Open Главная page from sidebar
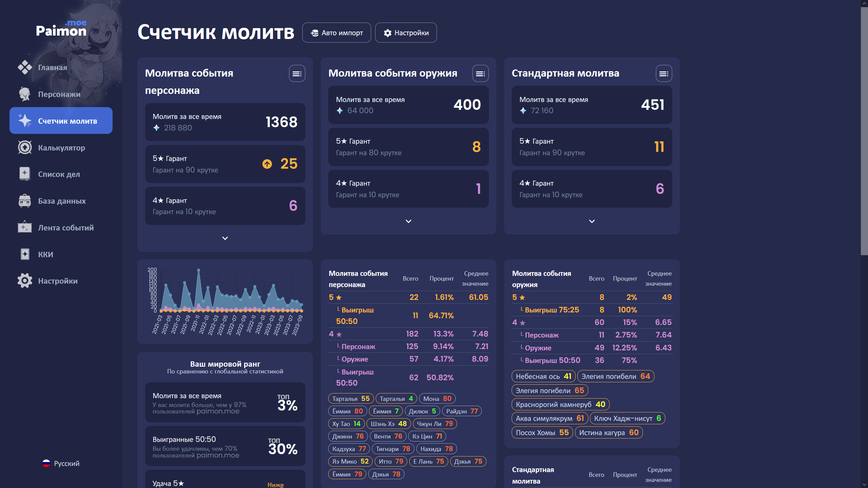868x488 pixels. (52, 67)
